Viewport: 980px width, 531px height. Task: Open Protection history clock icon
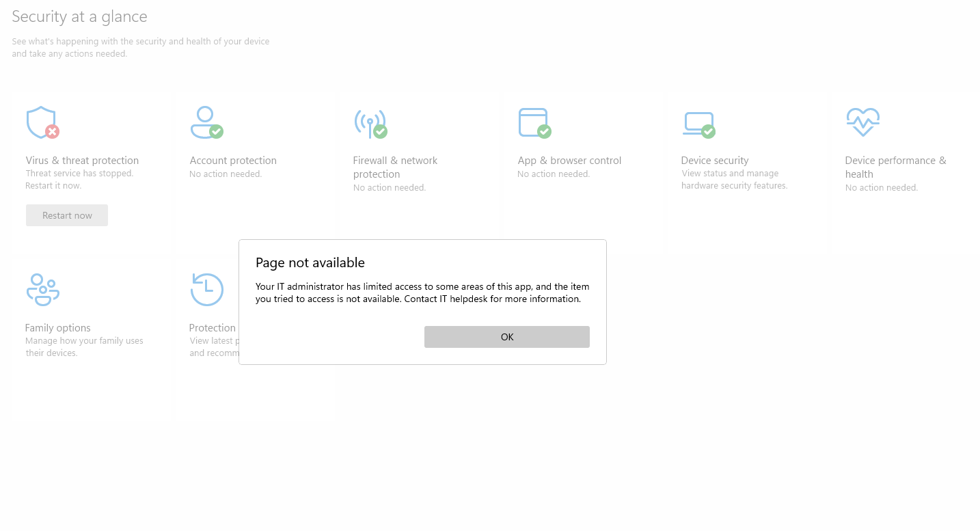pos(206,290)
